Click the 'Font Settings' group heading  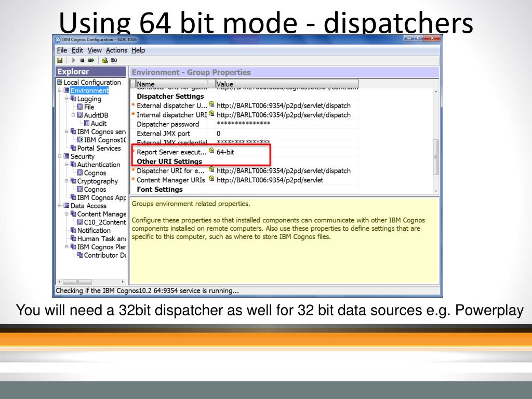click(160, 189)
